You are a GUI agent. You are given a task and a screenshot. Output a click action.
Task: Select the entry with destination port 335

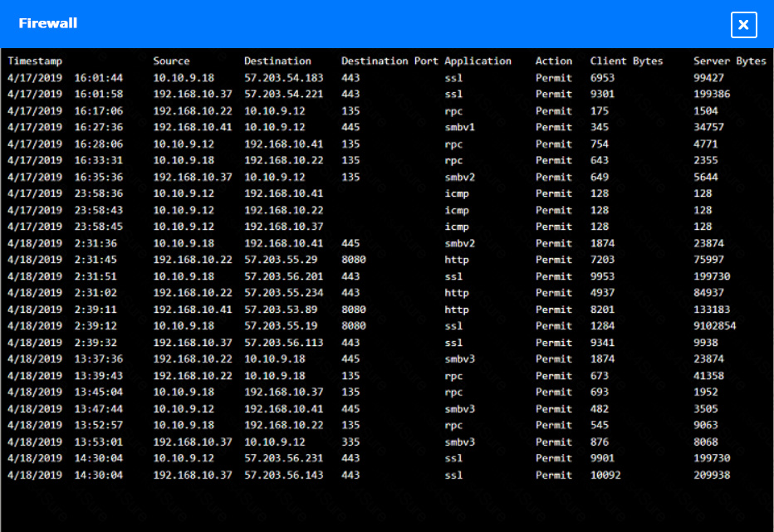[x=332, y=442]
